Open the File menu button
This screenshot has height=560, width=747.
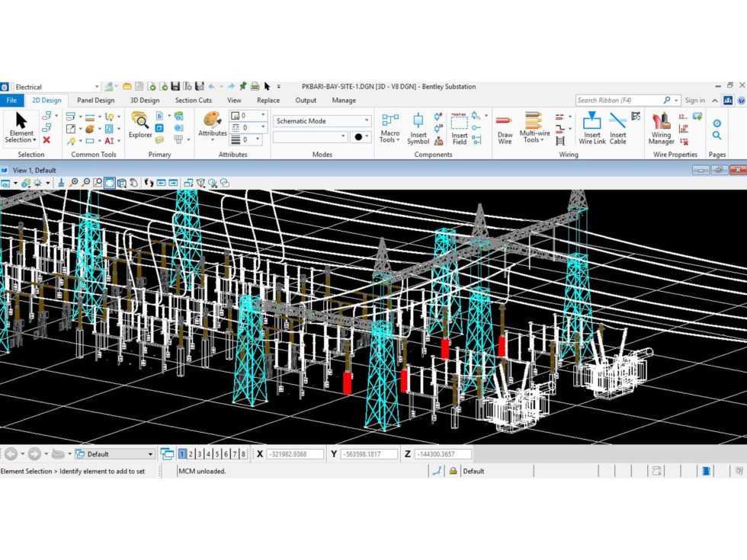click(x=11, y=101)
